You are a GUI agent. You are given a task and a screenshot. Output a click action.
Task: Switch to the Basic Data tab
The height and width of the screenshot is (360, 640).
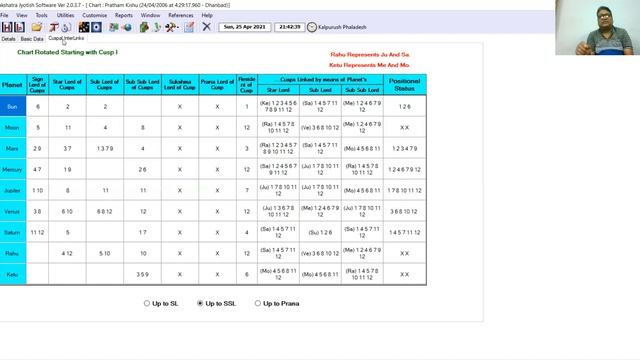pyautogui.click(x=32, y=39)
